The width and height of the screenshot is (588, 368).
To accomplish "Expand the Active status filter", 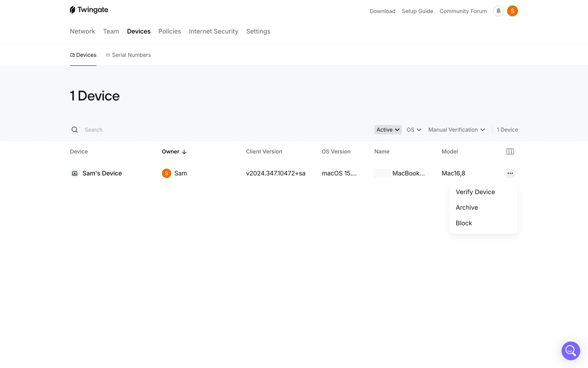I will (x=388, y=130).
